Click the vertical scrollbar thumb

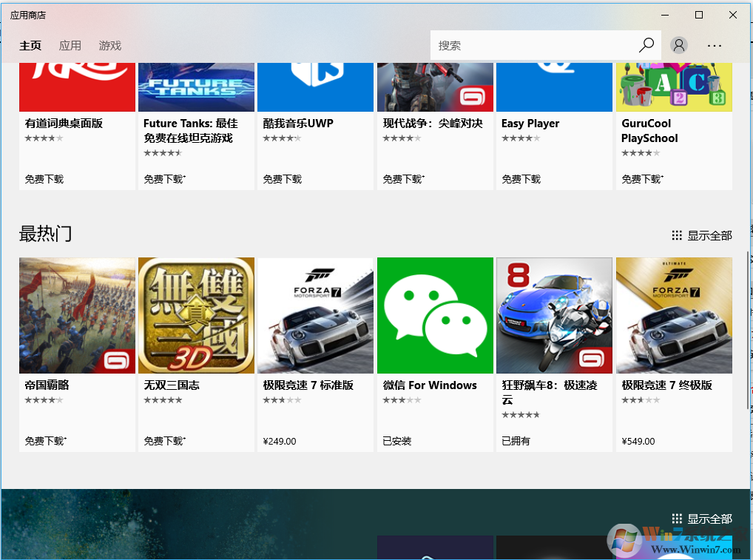point(747,329)
